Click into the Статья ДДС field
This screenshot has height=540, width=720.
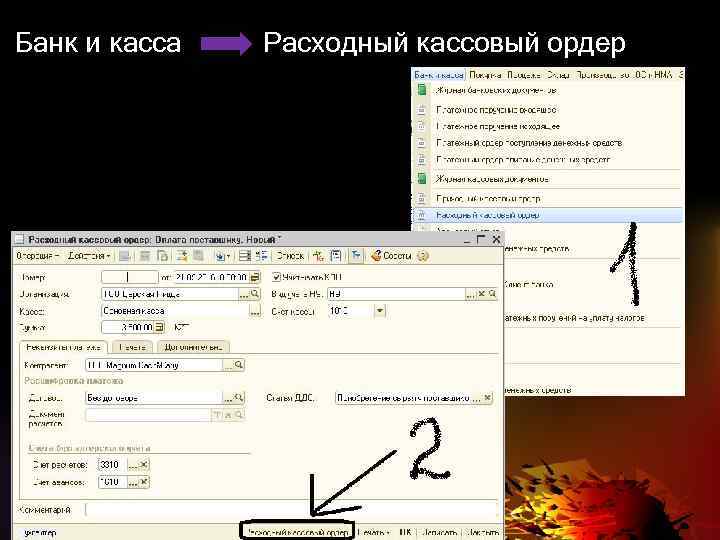403,398
